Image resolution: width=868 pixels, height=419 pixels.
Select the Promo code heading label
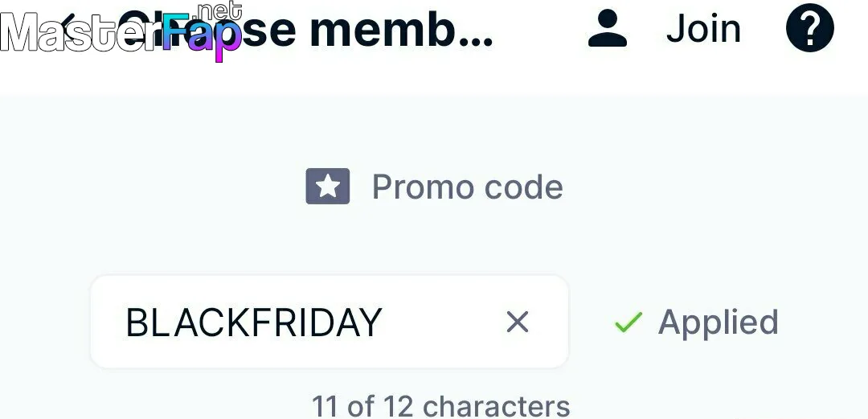click(x=467, y=187)
